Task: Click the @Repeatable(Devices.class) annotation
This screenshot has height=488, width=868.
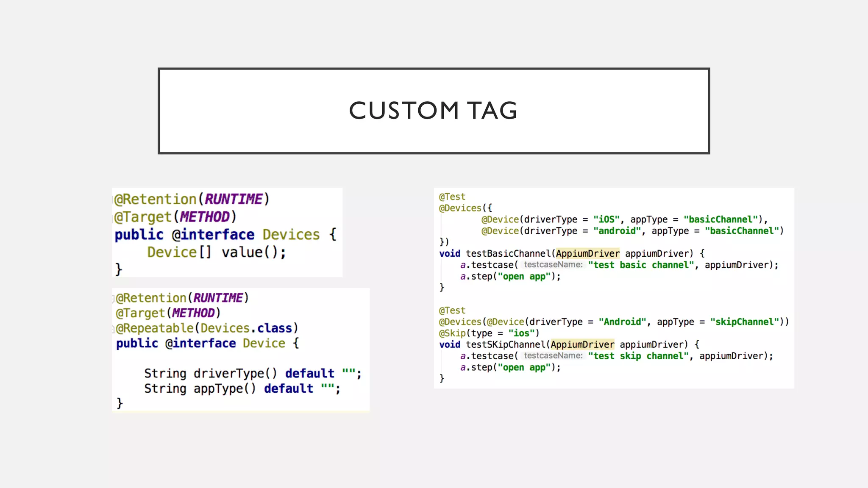Action: tap(207, 328)
